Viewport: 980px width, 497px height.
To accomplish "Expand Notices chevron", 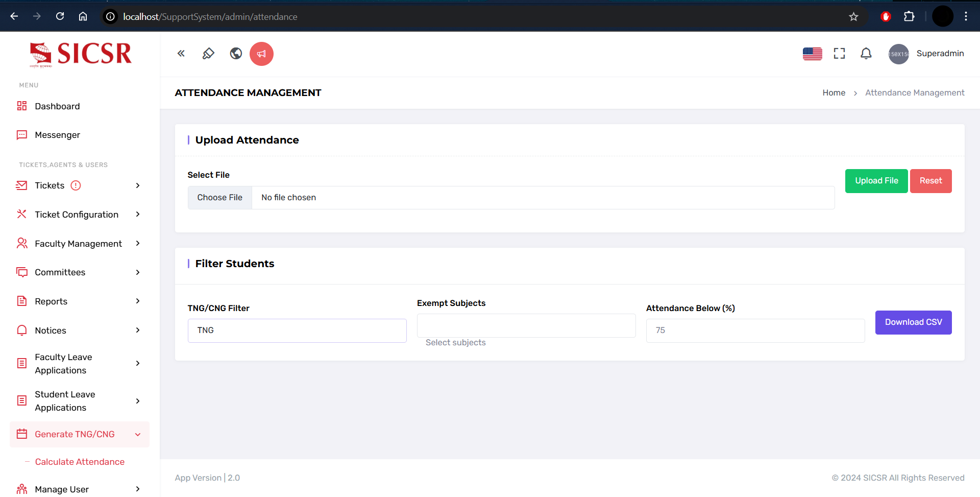I will pos(138,330).
